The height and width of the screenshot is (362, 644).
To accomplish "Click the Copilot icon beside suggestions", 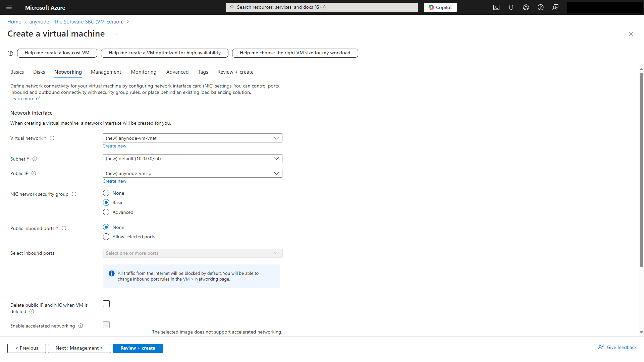I will [10, 53].
